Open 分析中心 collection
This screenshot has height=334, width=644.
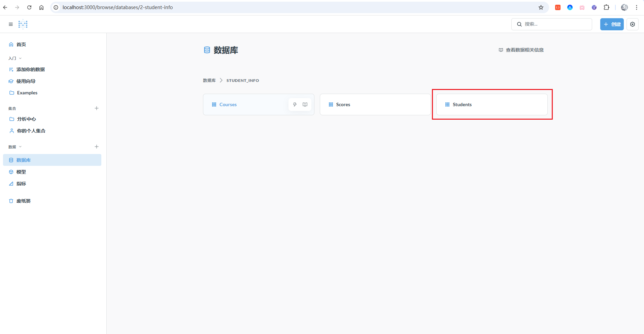click(52, 119)
